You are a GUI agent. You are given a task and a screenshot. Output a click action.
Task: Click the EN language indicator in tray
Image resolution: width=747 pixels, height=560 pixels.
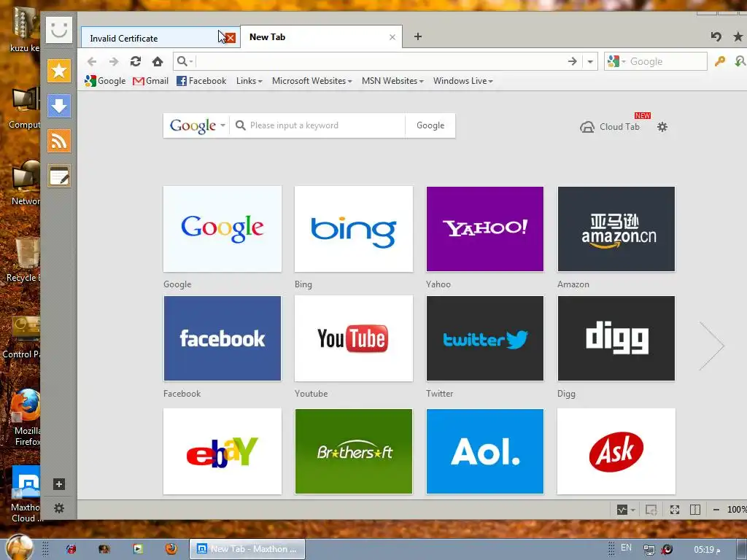[x=626, y=548]
